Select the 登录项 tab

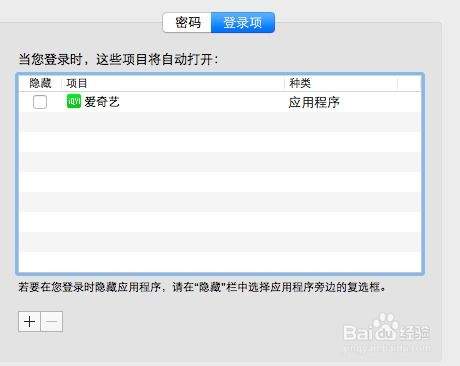tap(243, 23)
